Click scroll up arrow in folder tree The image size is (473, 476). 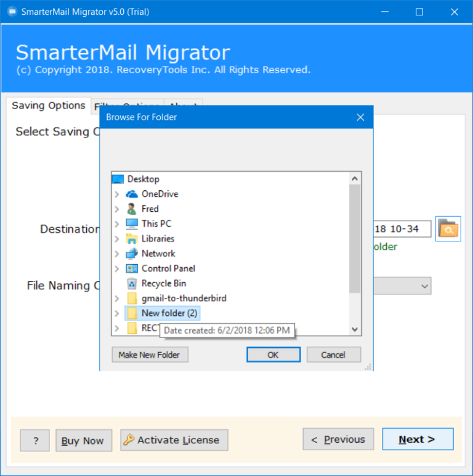coord(355,179)
